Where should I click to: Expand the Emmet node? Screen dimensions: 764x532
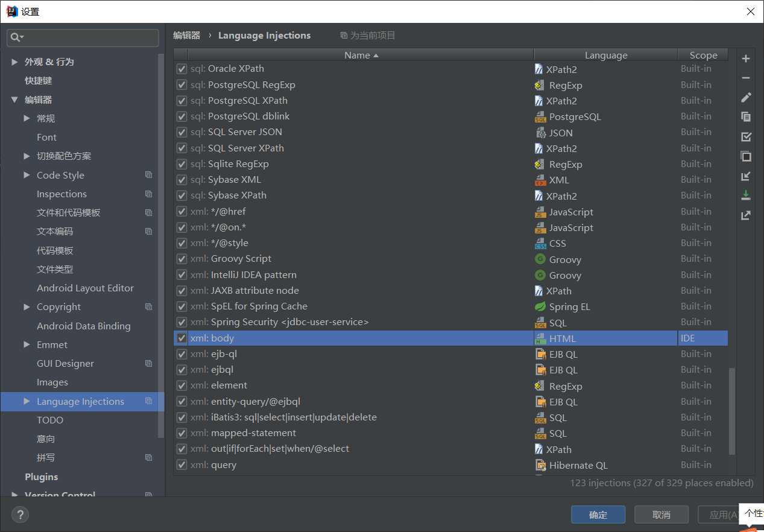[27, 344]
